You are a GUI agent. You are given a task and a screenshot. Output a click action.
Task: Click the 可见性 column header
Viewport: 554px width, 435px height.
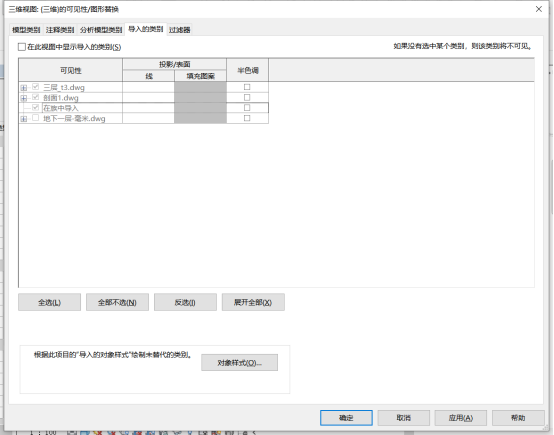point(71,70)
